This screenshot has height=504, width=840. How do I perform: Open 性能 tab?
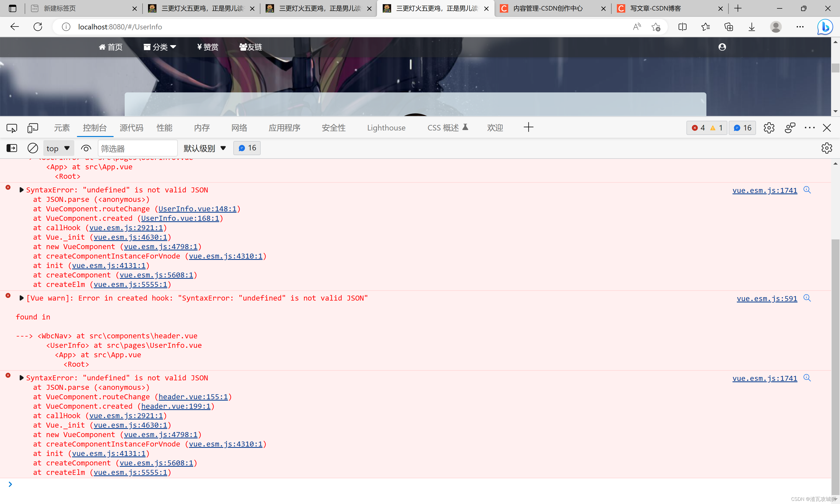tap(164, 128)
